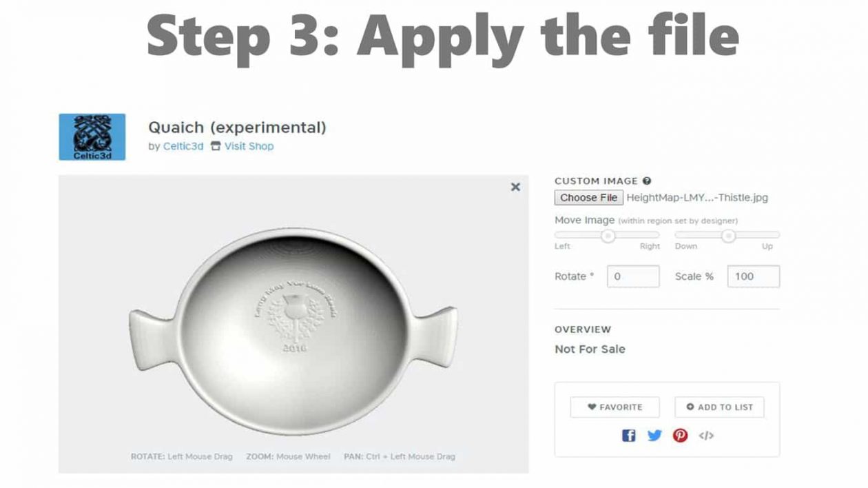
Task: Click the Custom Image help question mark
Action: pos(647,181)
